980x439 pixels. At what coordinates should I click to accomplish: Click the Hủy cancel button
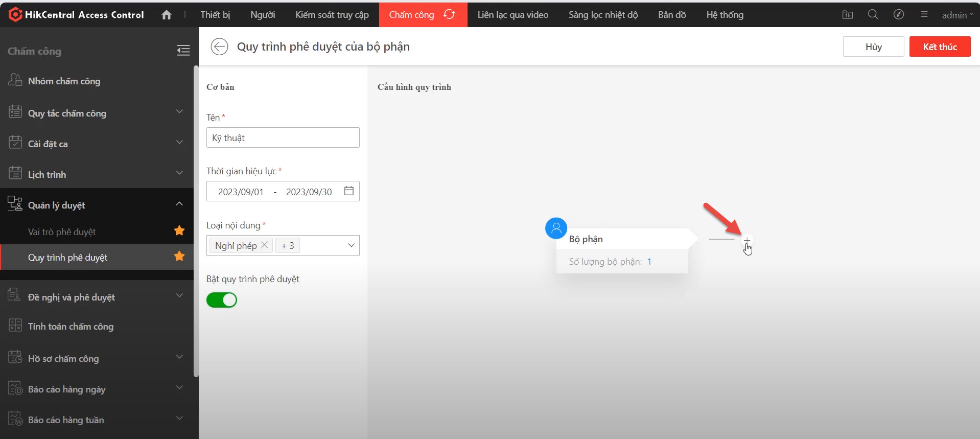point(873,47)
